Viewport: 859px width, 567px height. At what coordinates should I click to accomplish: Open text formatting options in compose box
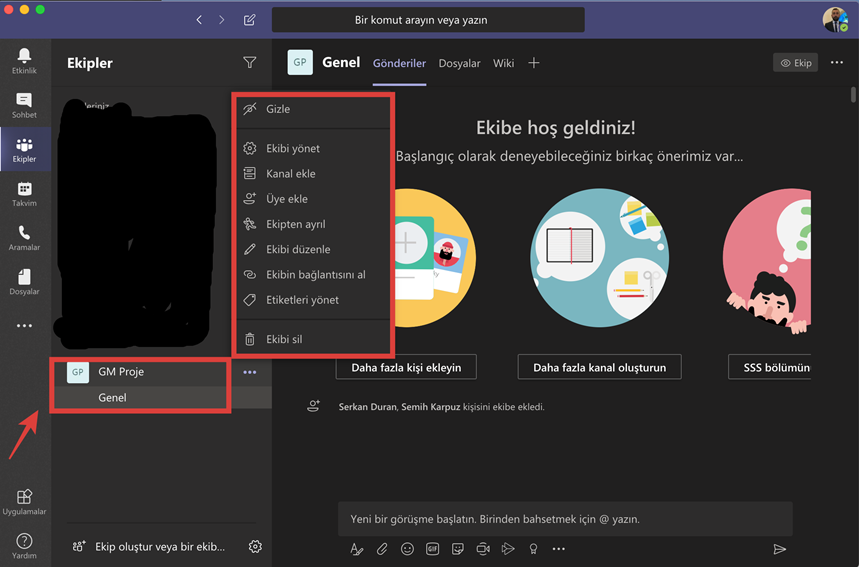tap(357, 549)
